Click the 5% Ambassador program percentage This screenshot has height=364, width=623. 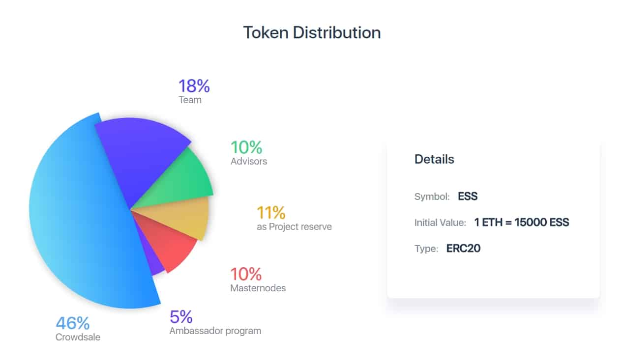tap(181, 317)
